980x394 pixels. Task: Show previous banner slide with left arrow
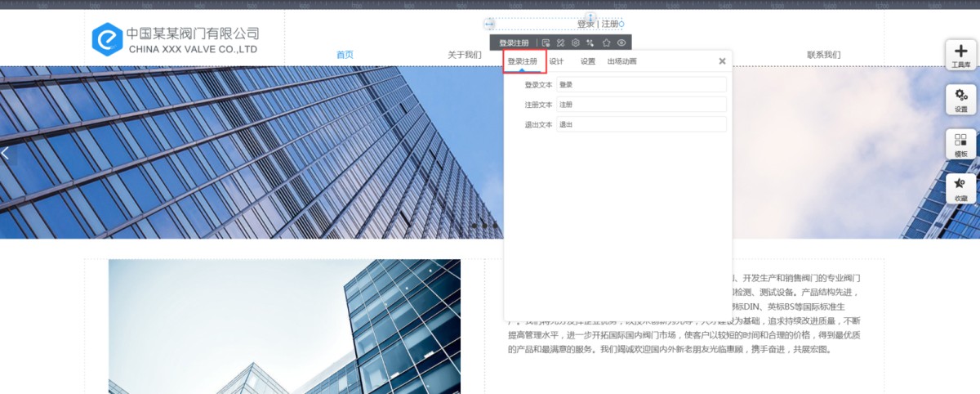pyautogui.click(x=5, y=153)
